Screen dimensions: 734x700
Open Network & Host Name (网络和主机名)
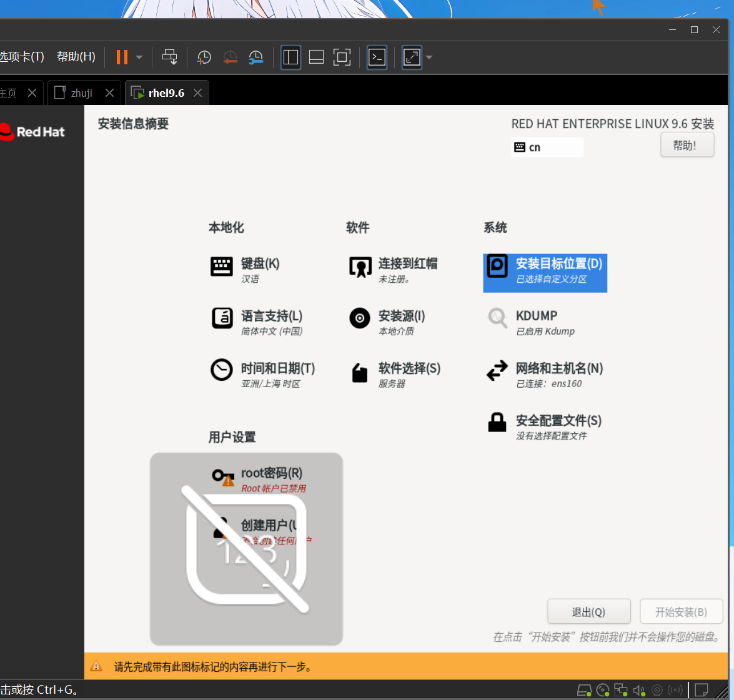click(x=545, y=375)
